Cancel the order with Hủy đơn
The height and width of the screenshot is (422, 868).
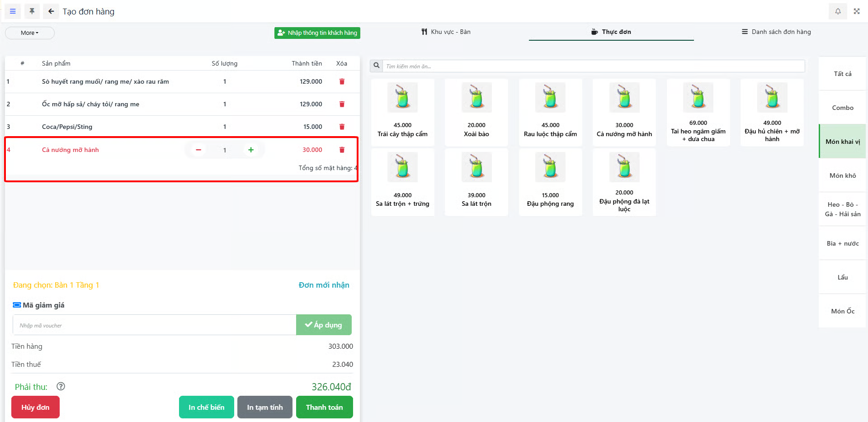coord(35,407)
